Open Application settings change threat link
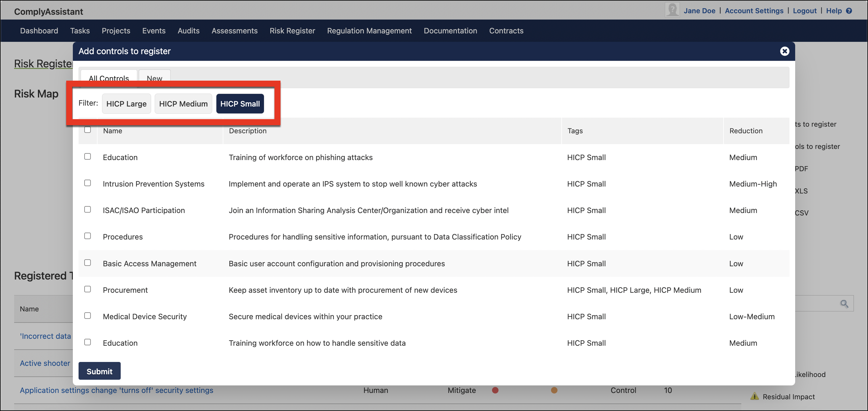 (x=116, y=390)
